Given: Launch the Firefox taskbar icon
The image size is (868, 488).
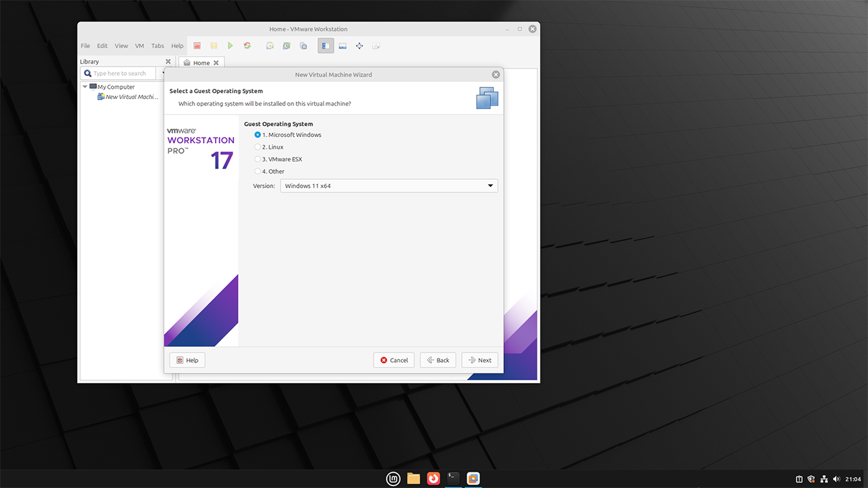Looking at the screenshot, I should [433, 479].
